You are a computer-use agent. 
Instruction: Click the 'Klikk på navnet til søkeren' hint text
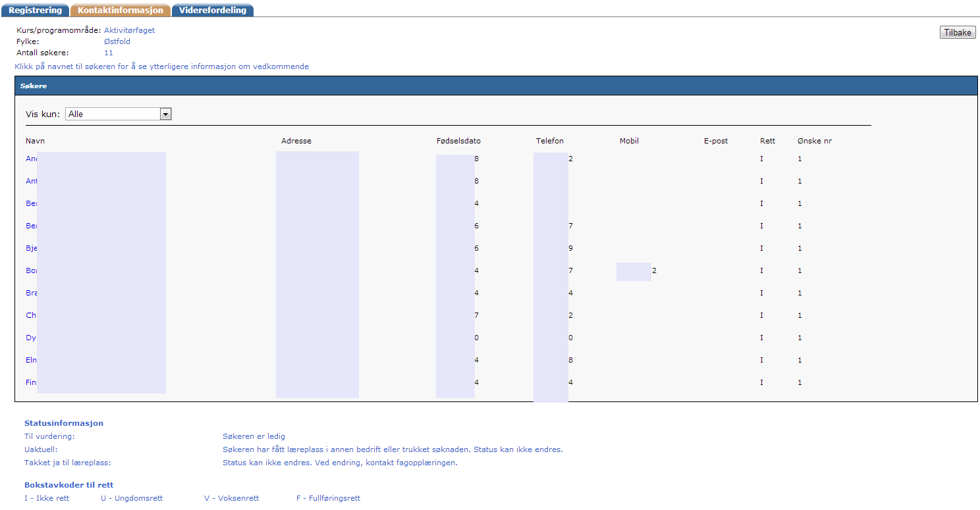pyautogui.click(x=161, y=66)
